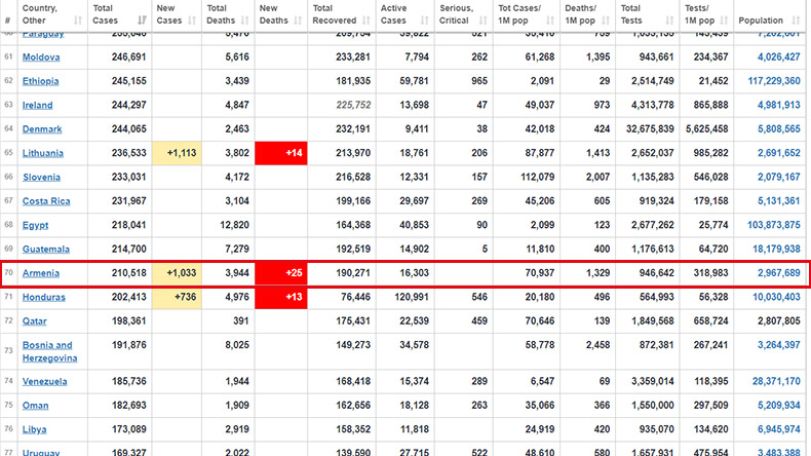
Task: Click Lithuania's yellow +1,113 new cases cell
Action: tap(177, 153)
